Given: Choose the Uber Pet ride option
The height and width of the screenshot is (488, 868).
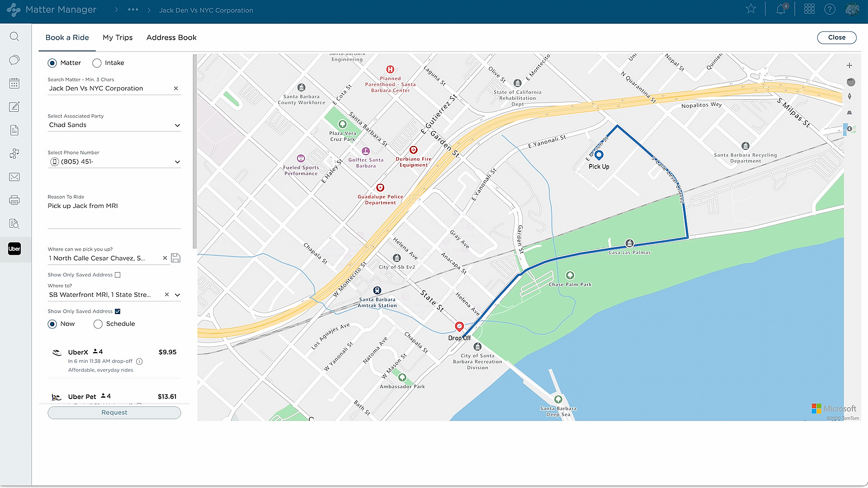Looking at the screenshot, I should click(x=114, y=397).
